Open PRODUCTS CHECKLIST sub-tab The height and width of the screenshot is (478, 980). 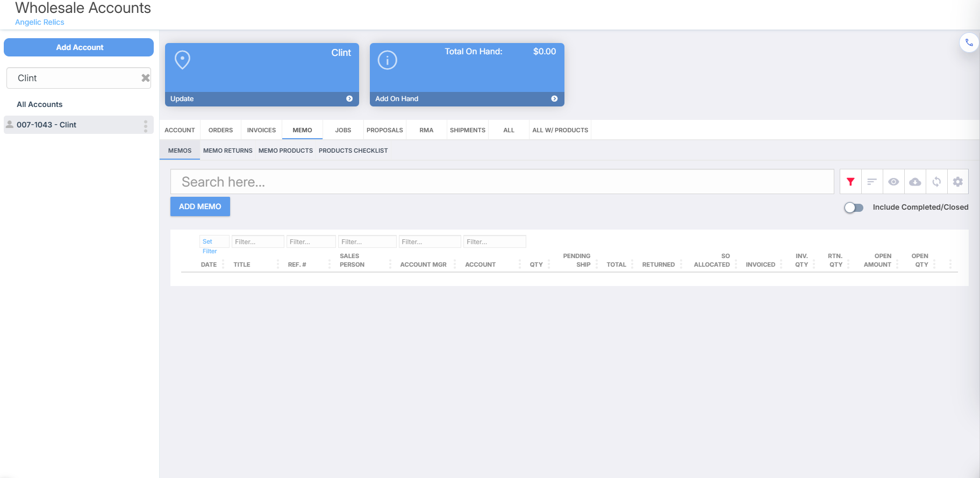(353, 151)
